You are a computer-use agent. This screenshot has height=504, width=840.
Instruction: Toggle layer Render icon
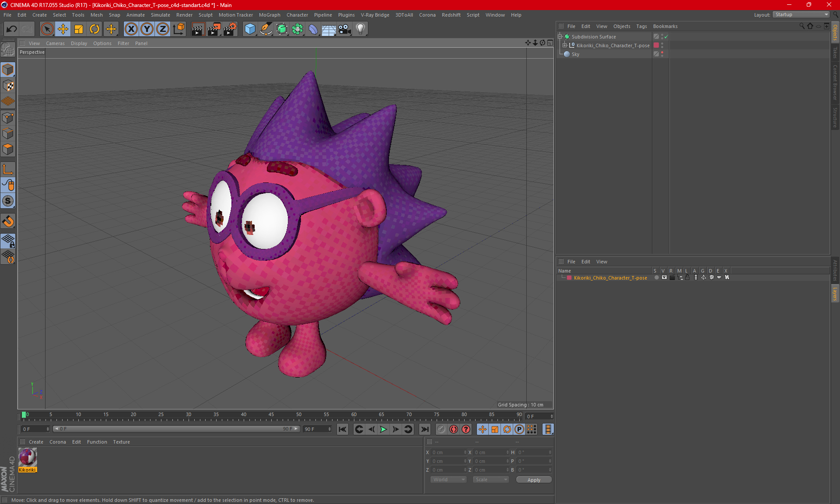(x=672, y=277)
